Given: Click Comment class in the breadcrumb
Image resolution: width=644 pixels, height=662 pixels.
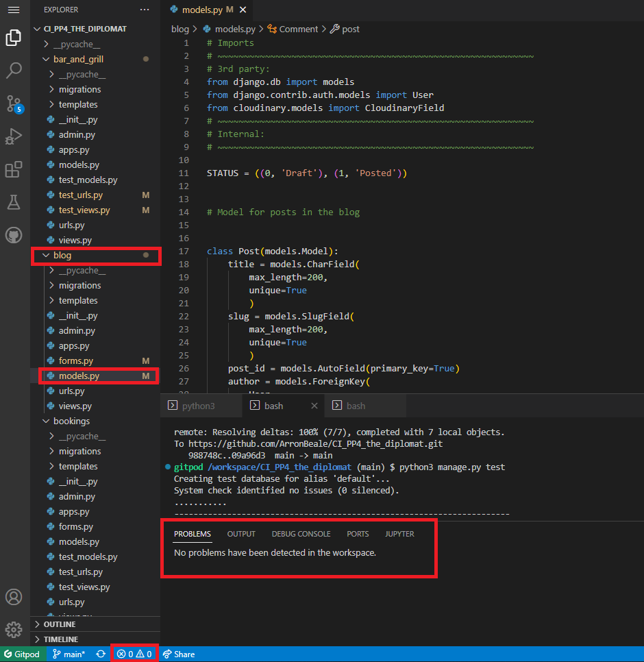Looking at the screenshot, I should point(293,29).
